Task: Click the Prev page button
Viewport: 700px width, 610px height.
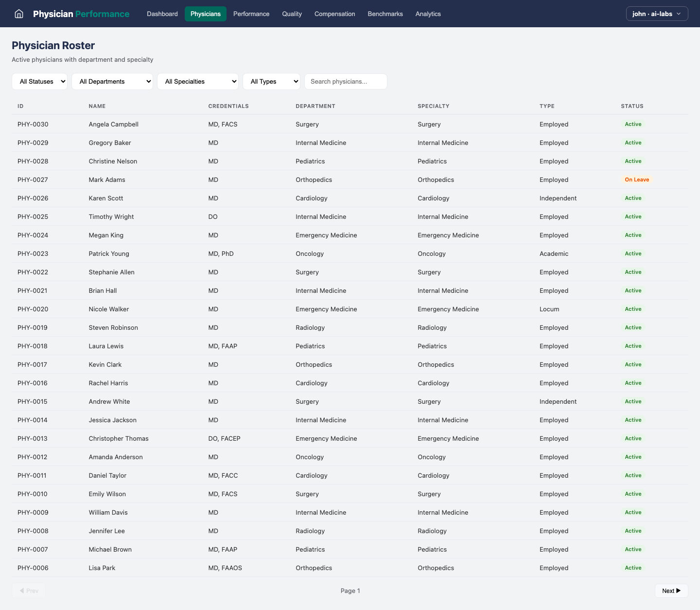Action: 29,591
